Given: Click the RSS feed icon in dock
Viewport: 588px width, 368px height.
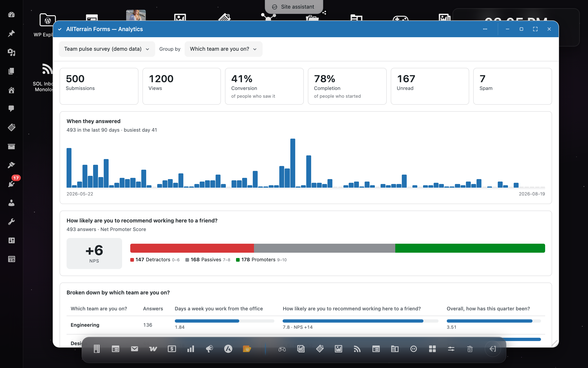Looking at the screenshot, I should coord(357,349).
